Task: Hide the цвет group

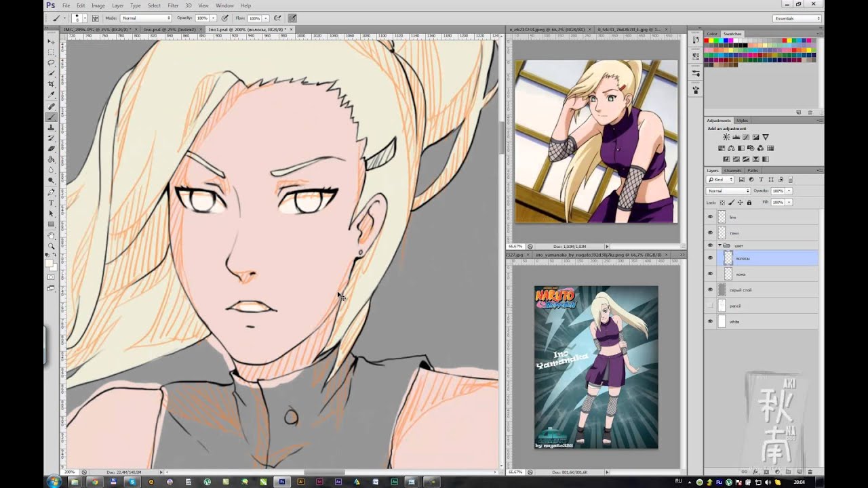Action: click(710, 245)
